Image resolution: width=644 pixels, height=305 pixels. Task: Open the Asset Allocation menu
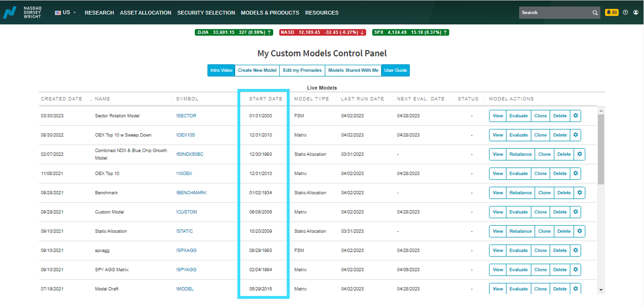coord(145,12)
